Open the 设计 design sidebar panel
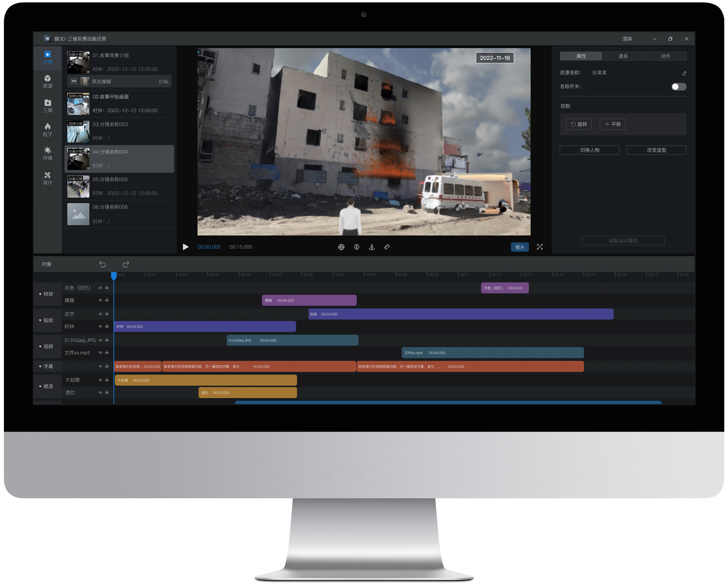 pos(48,178)
